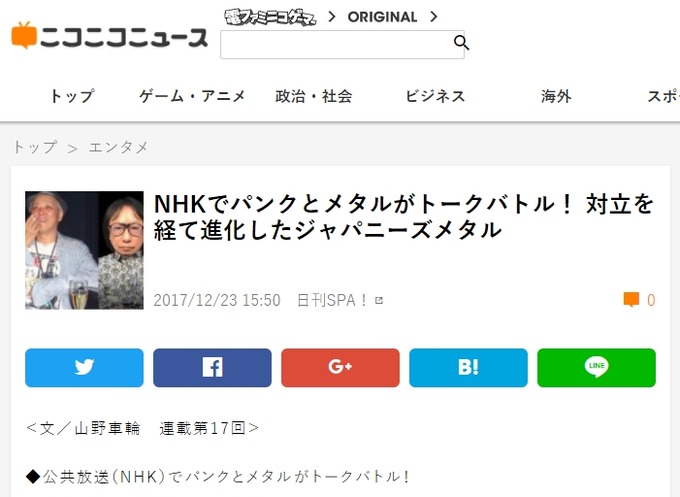
Task: Share article on Facebook
Action: click(212, 367)
